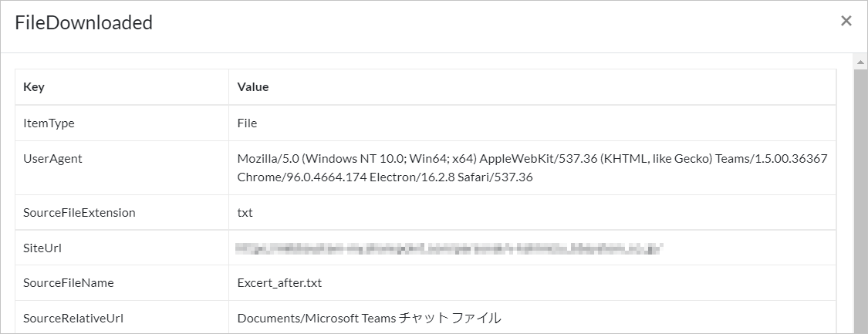Image resolution: width=868 pixels, height=334 pixels.
Task: Click the FileDownloaded dialog title
Action: [83, 22]
